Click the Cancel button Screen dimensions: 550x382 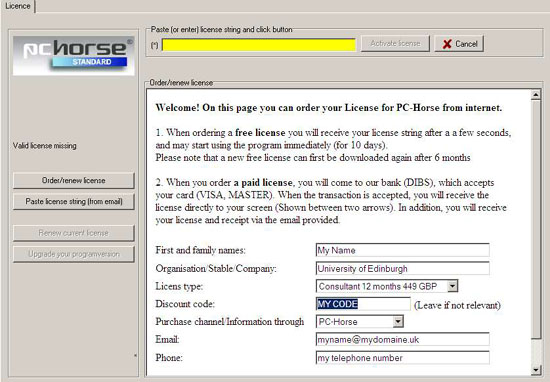(x=459, y=43)
